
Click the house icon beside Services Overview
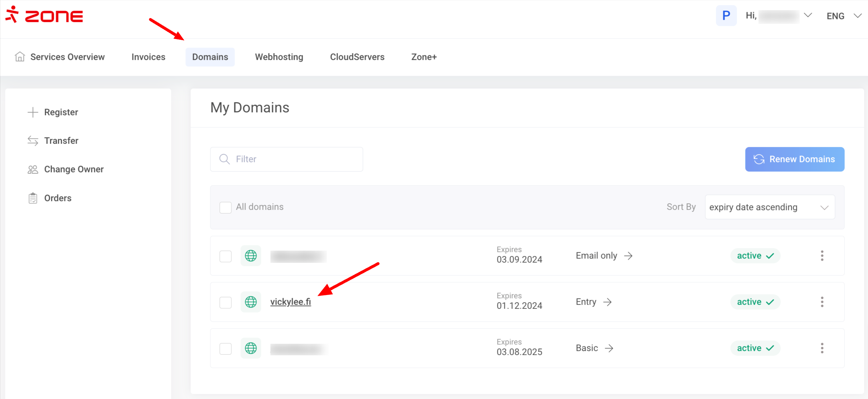(20, 57)
